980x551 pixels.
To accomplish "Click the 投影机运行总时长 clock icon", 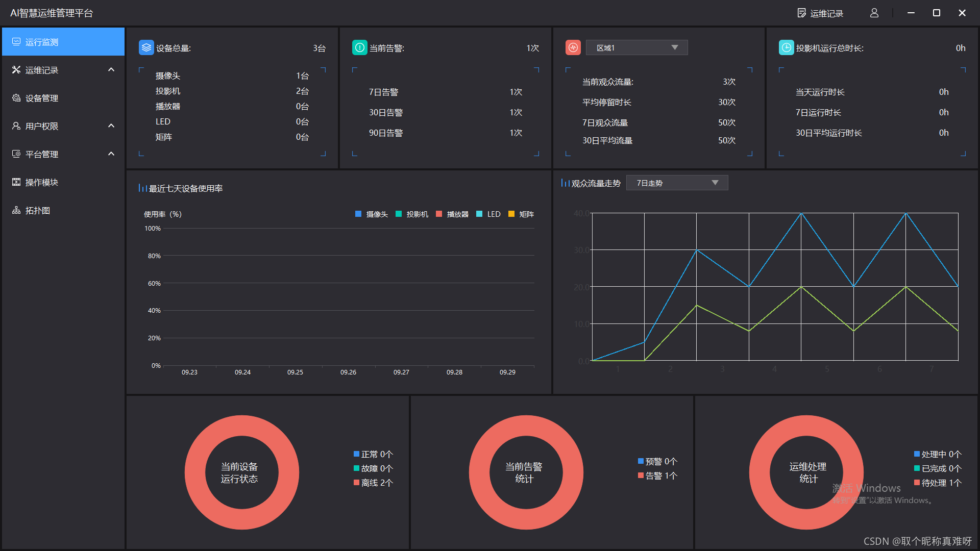I will 786,48.
